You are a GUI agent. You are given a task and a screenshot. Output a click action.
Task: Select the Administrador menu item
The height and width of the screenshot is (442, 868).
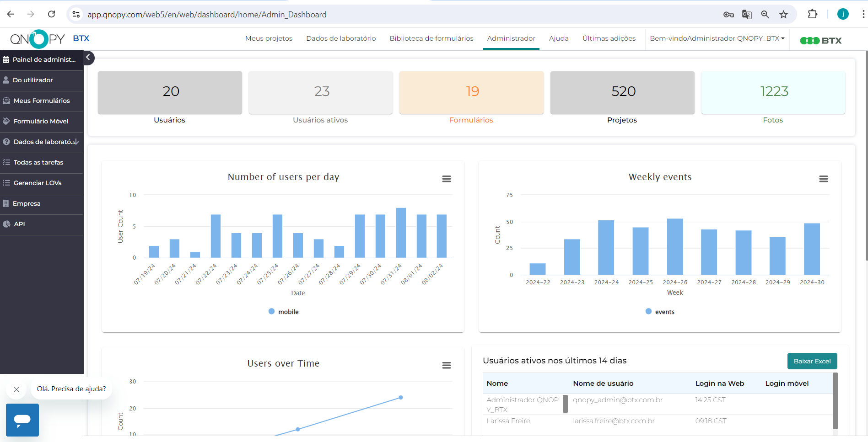click(511, 38)
